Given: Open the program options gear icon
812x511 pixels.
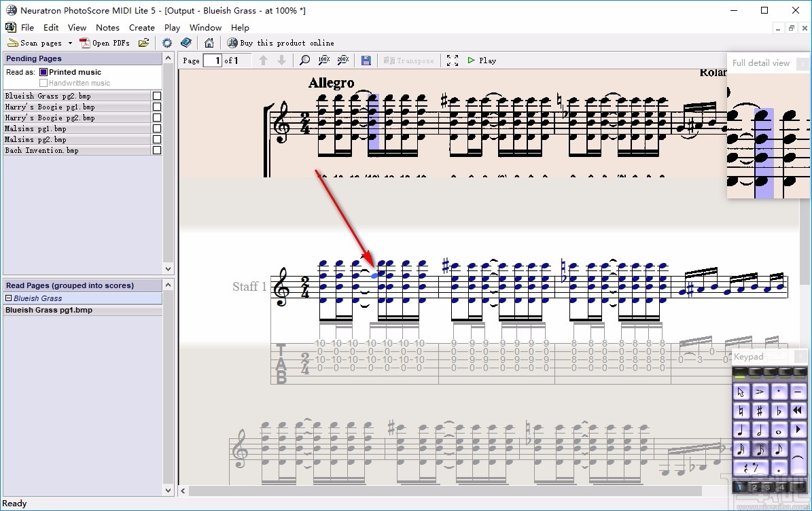Looking at the screenshot, I should click(166, 42).
